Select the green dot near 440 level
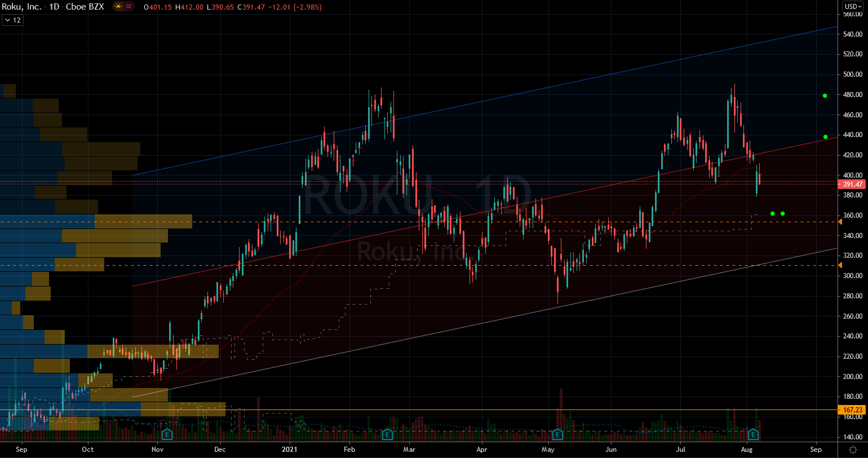 (825, 137)
